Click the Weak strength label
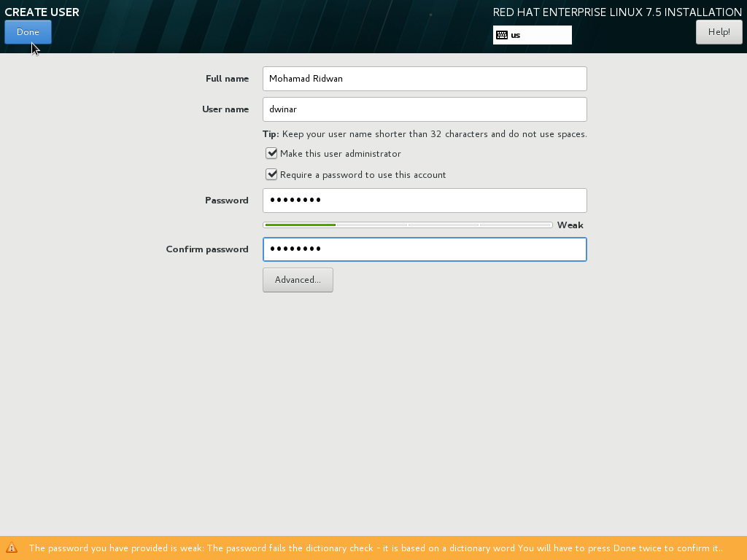Screen dimensions: 747x560 click(570, 225)
